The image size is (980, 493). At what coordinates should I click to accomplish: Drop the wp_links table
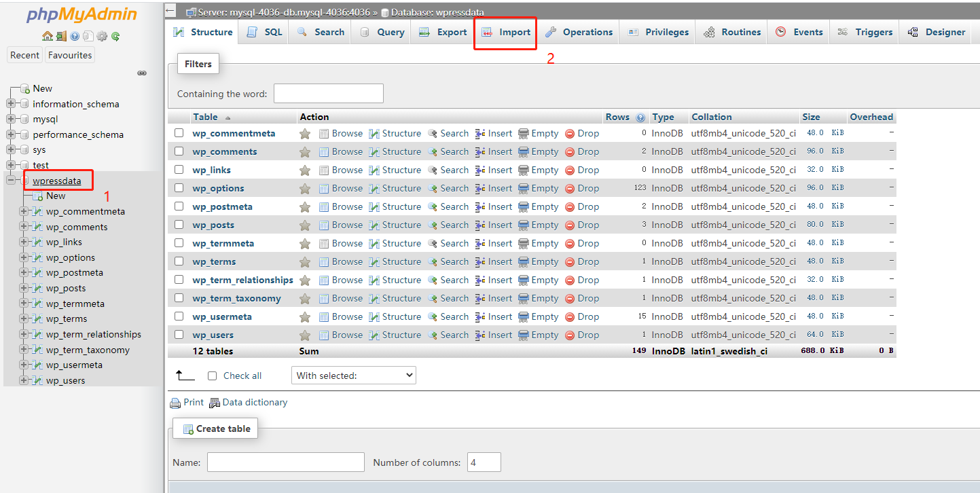click(582, 169)
